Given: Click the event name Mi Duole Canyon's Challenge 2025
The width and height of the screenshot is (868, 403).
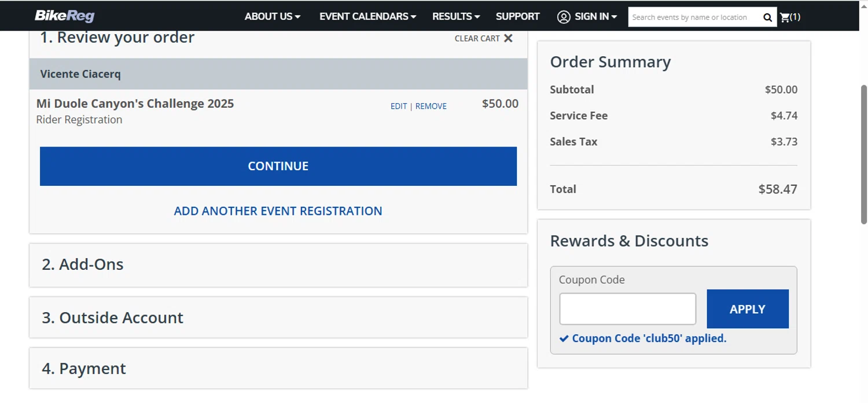Looking at the screenshot, I should pyautogui.click(x=135, y=104).
